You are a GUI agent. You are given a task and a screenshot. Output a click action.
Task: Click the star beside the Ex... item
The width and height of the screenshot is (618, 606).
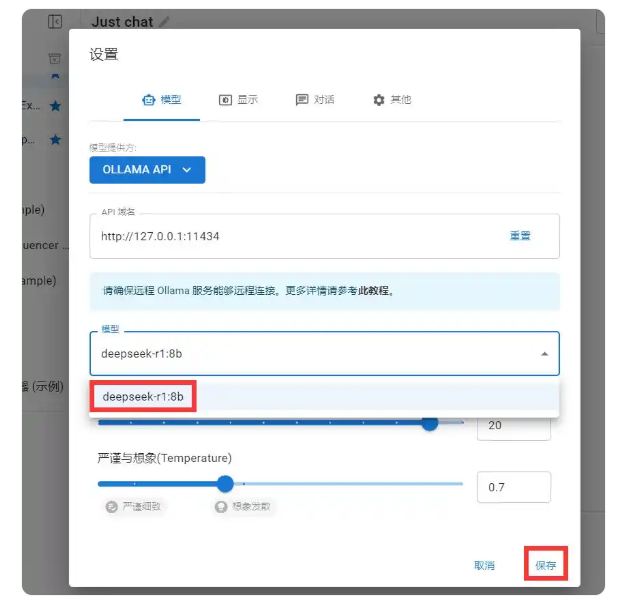55,106
